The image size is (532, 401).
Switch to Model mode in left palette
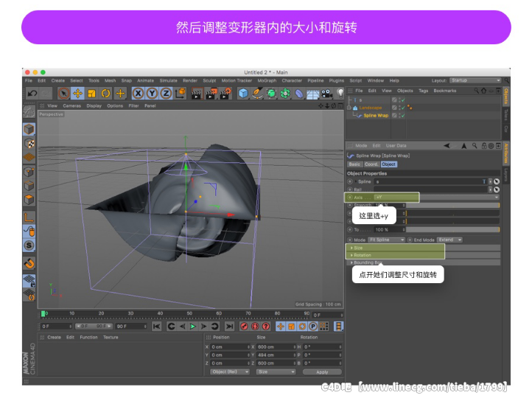[29, 129]
